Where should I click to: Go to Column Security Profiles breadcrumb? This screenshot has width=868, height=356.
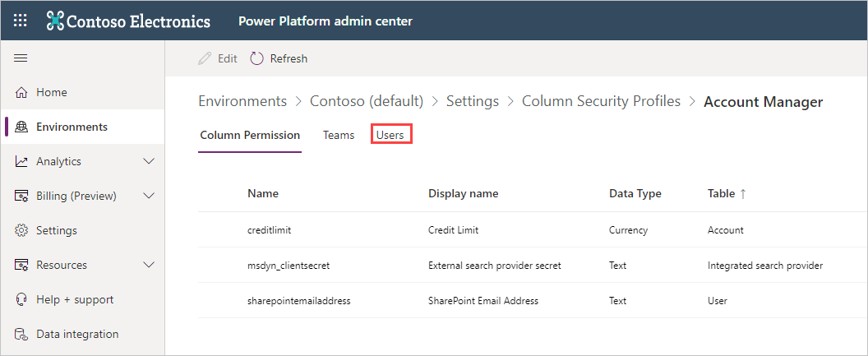pyautogui.click(x=601, y=101)
